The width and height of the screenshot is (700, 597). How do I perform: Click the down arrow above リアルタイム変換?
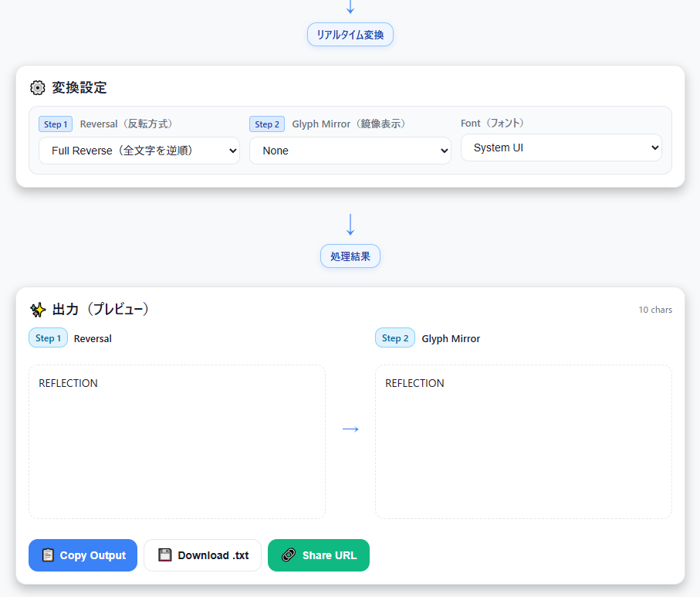(350, 7)
